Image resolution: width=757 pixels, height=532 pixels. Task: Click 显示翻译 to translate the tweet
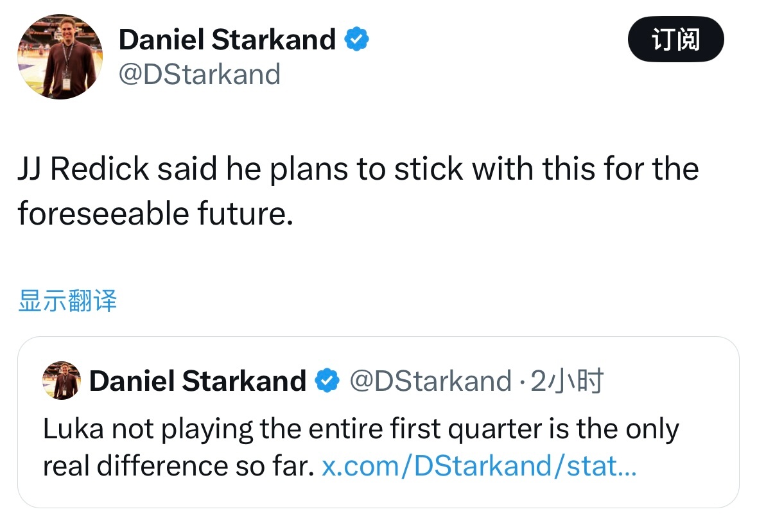click(x=66, y=302)
